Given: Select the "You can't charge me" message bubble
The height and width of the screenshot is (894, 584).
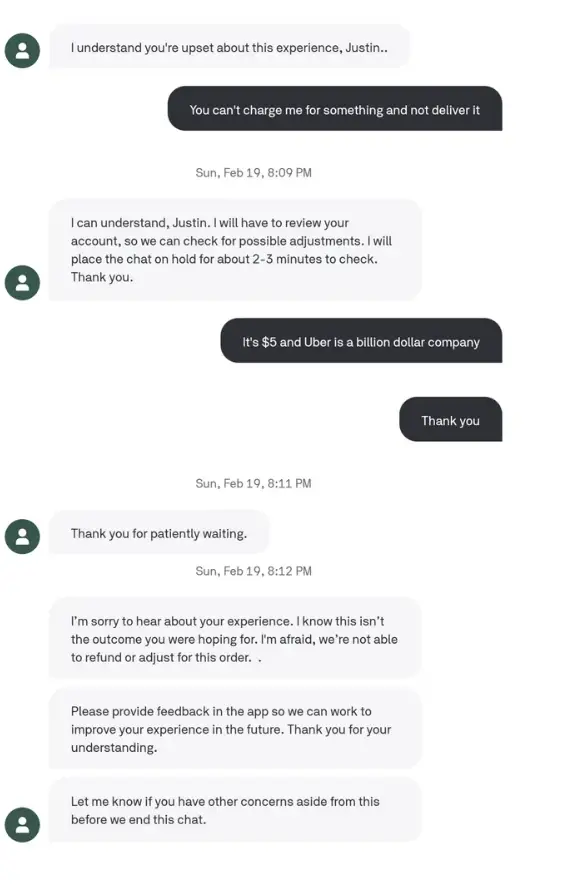Looking at the screenshot, I should tap(335, 109).
